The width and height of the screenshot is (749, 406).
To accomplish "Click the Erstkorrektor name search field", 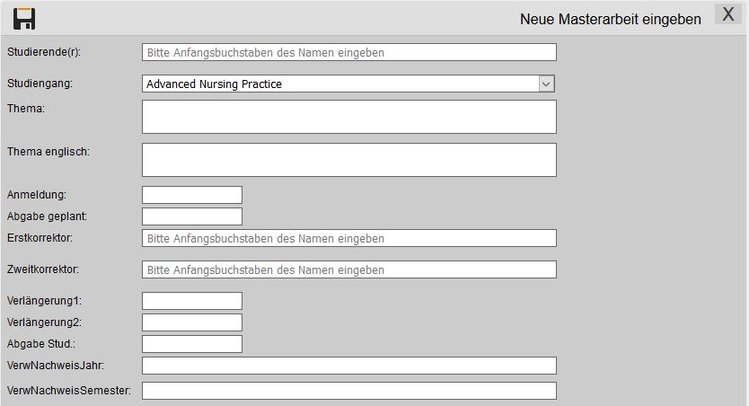I will point(349,238).
